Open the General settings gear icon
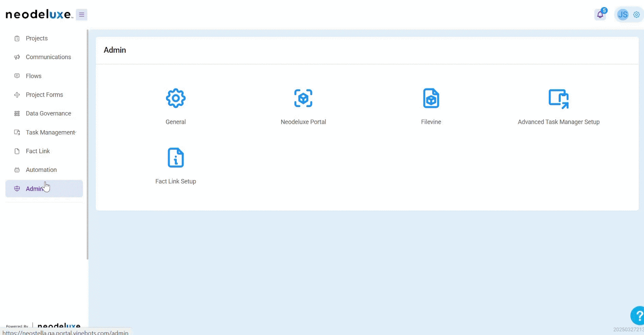Viewport: 644px width, 335px height. click(x=175, y=98)
